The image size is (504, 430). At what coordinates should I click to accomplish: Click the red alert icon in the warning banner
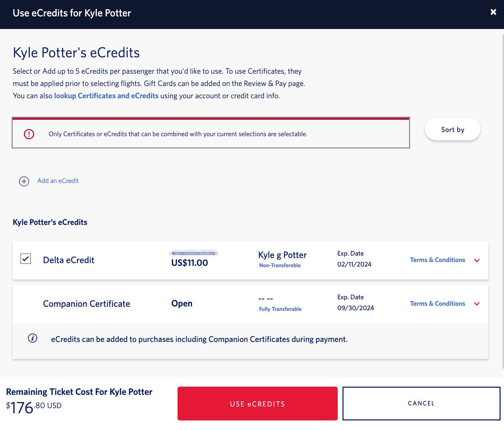[29, 134]
